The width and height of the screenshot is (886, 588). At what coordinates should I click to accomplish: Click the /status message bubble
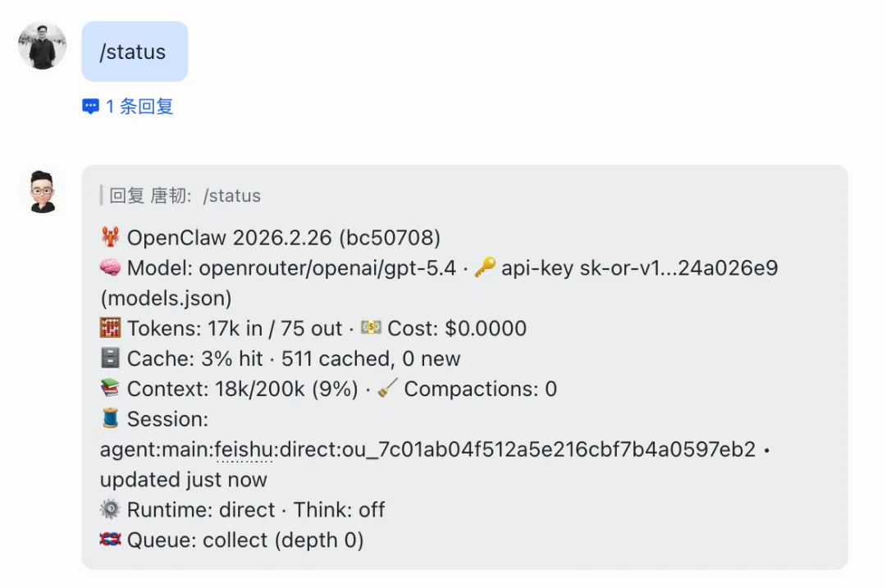coord(135,52)
